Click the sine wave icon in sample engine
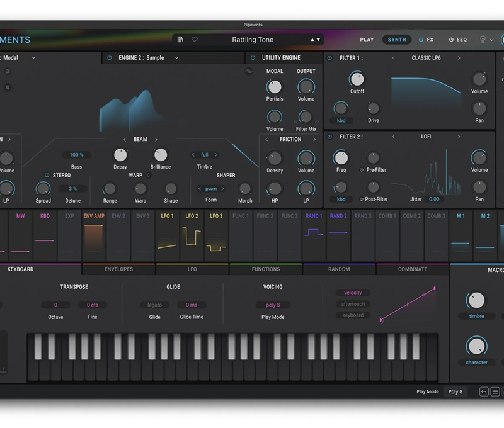Screen dimensions: 504x428 click(x=249, y=71)
